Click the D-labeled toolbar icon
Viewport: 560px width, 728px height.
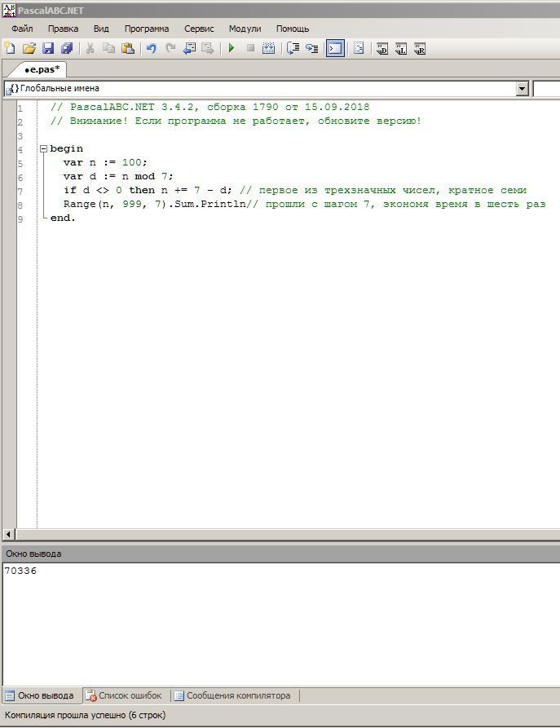[382, 48]
